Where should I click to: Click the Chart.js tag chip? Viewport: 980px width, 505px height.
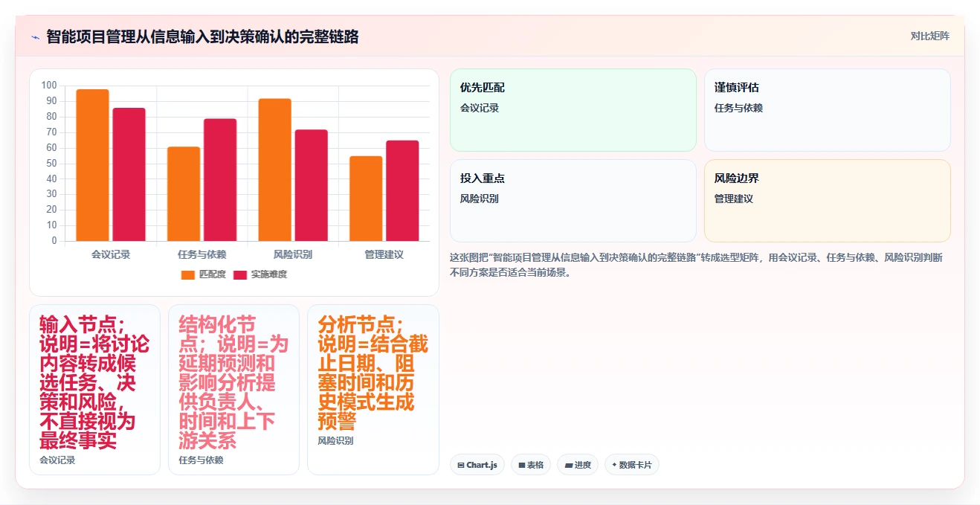pyautogui.click(x=477, y=465)
